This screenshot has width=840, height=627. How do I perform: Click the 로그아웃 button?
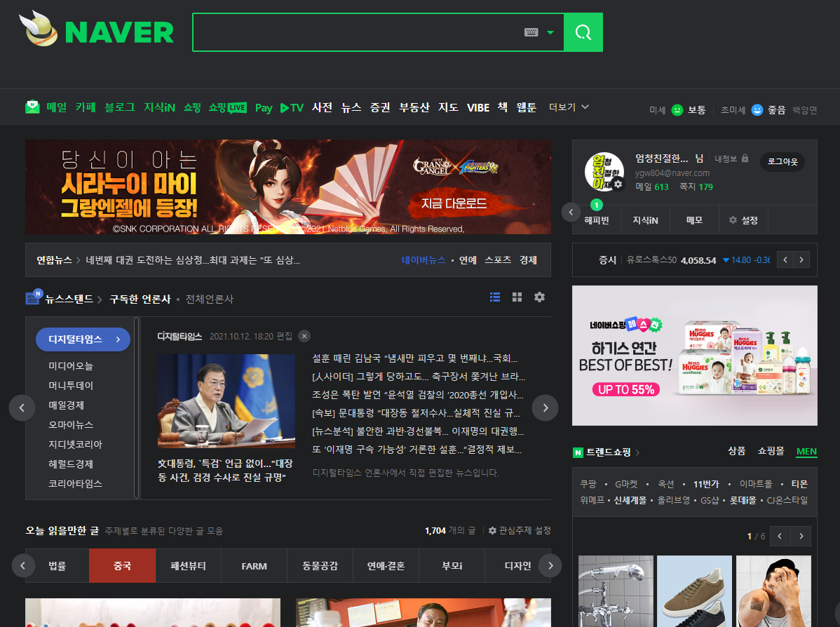783,161
